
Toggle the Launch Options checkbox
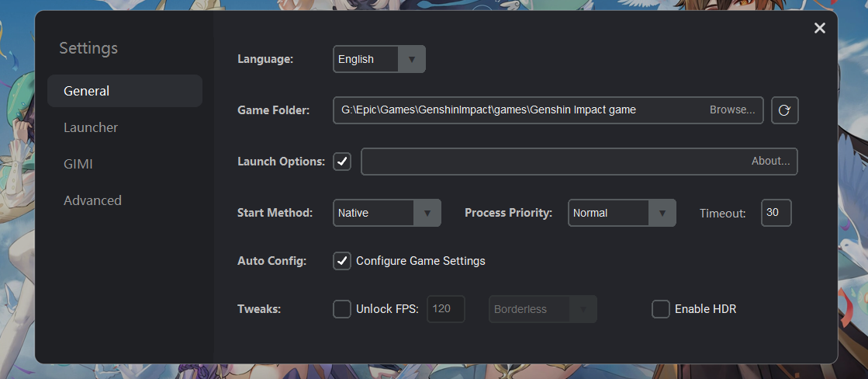click(x=342, y=162)
